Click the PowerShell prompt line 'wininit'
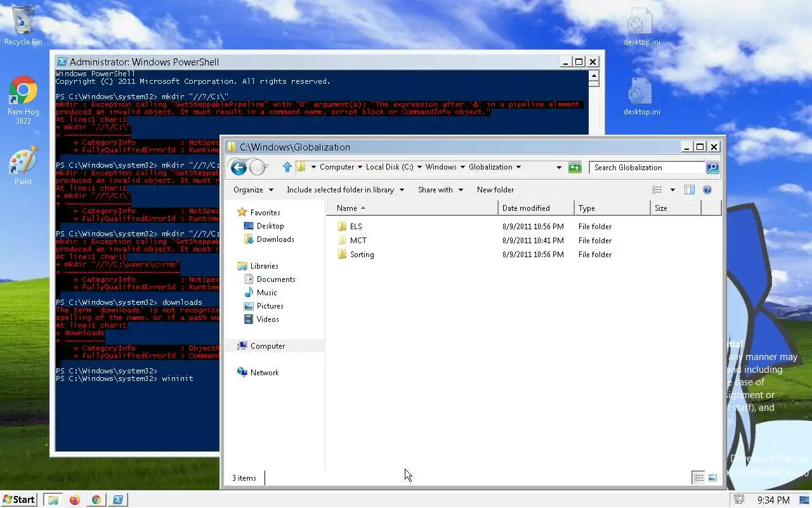This screenshot has width=812, height=508. (x=124, y=378)
